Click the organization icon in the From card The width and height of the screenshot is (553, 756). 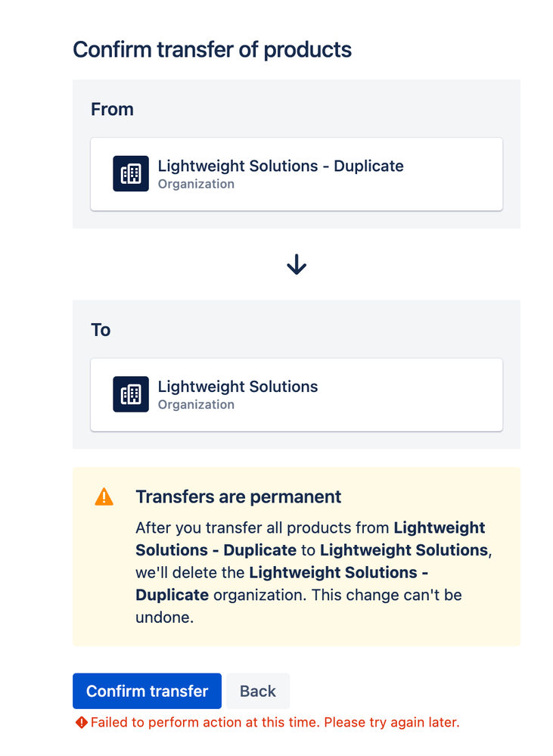click(131, 173)
